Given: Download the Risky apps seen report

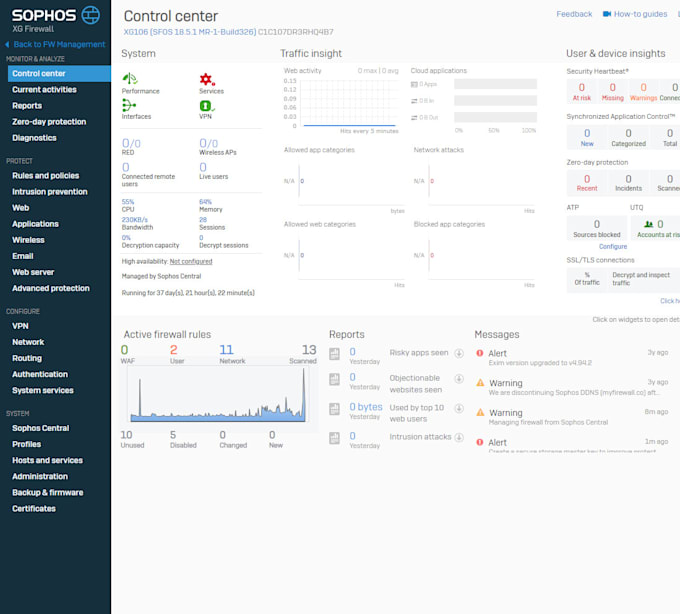Looking at the screenshot, I should point(459,353).
